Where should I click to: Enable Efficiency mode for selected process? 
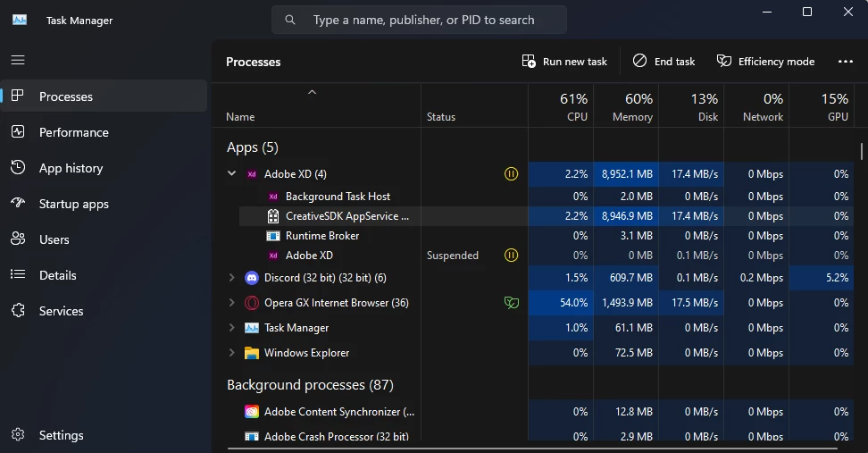[x=765, y=62]
